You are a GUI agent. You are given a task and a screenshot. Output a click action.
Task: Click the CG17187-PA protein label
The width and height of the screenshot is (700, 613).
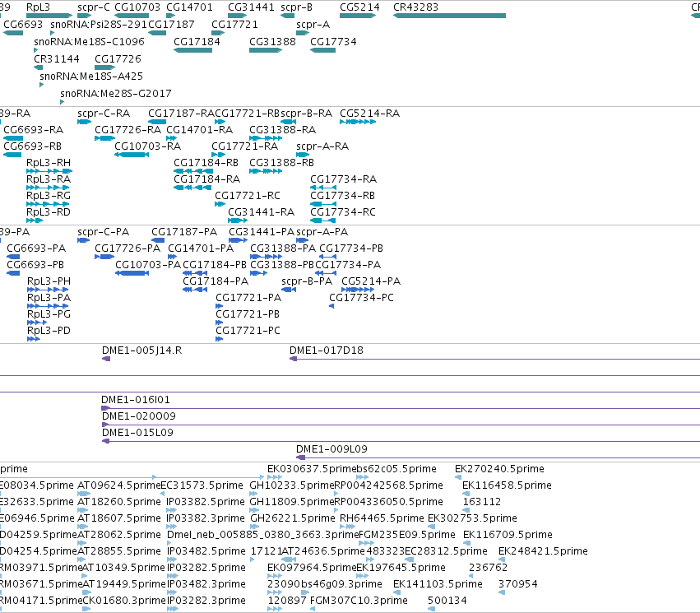click(x=184, y=232)
